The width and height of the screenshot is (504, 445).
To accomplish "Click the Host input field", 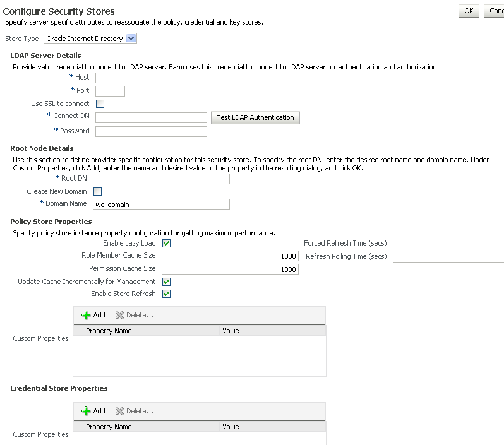I will click(151, 78).
